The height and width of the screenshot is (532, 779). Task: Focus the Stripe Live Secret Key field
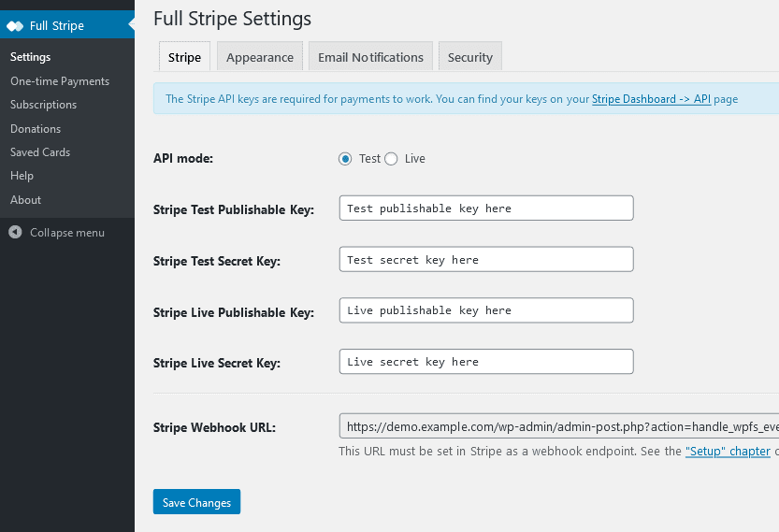[x=486, y=362]
